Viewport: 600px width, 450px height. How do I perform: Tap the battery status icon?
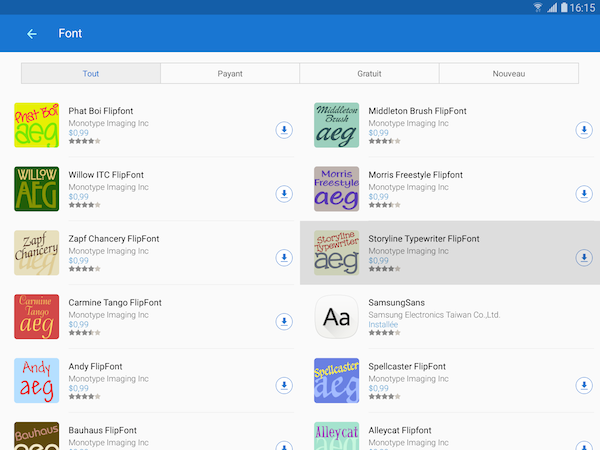coord(564,7)
